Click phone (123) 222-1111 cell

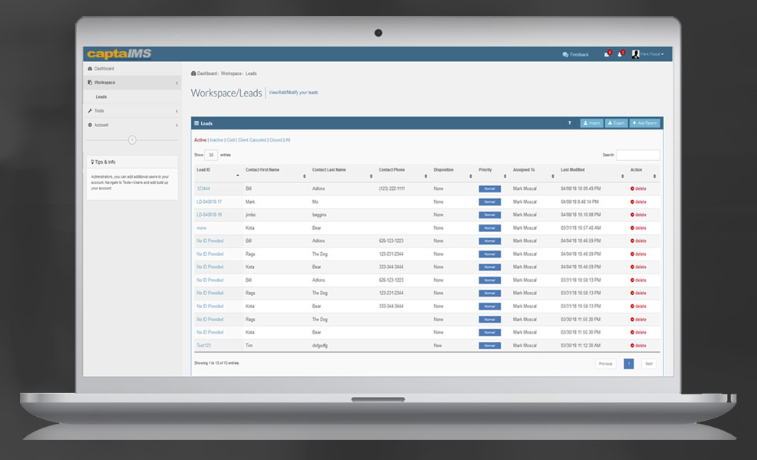tap(392, 189)
